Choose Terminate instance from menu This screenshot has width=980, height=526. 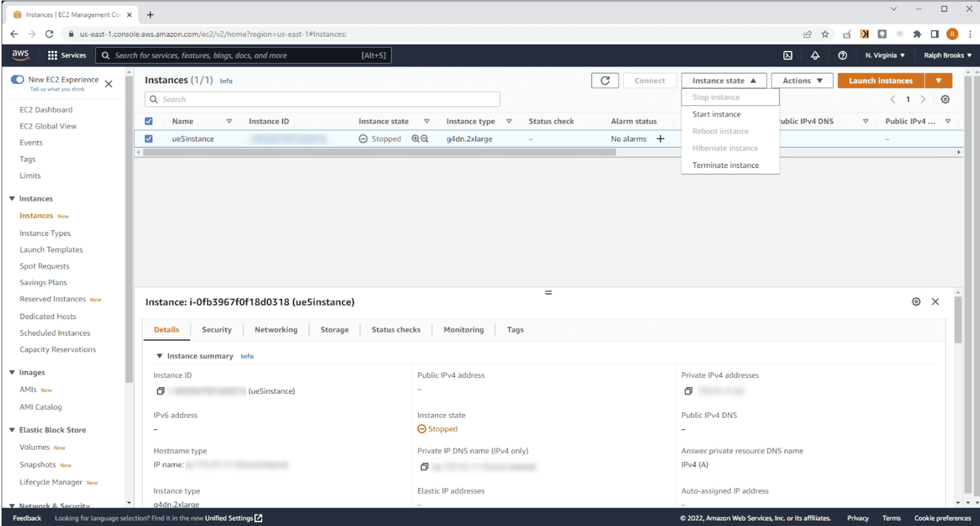725,165
